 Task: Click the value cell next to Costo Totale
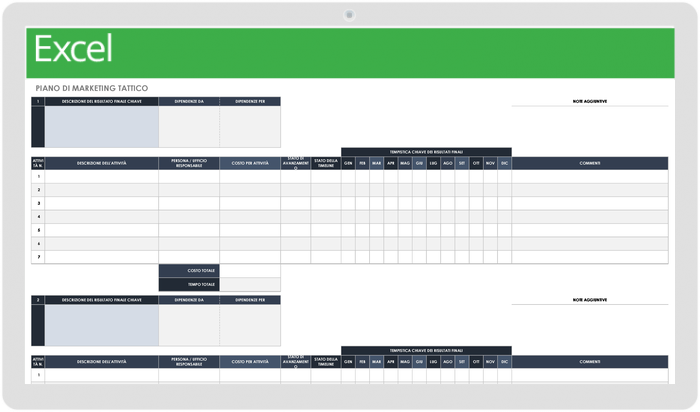point(250,271)
